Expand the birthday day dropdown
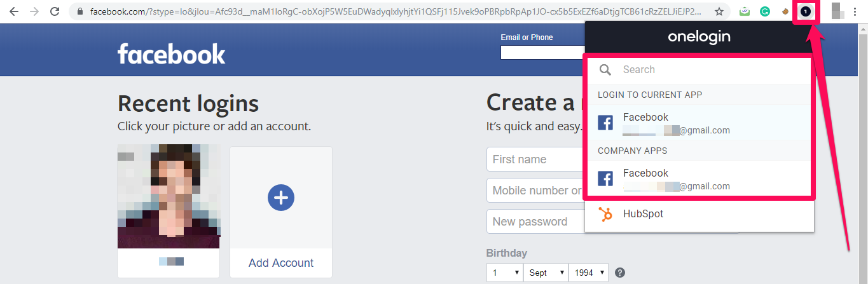 coord(504,273)
